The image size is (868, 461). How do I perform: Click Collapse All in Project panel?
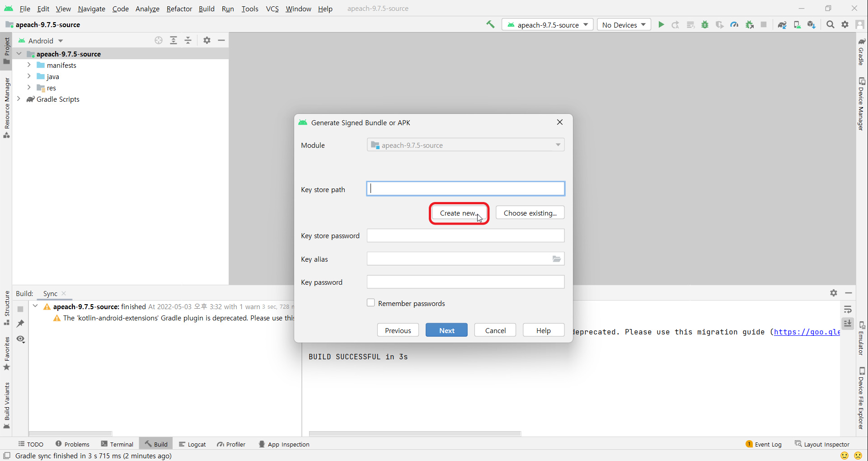(188, 40)
